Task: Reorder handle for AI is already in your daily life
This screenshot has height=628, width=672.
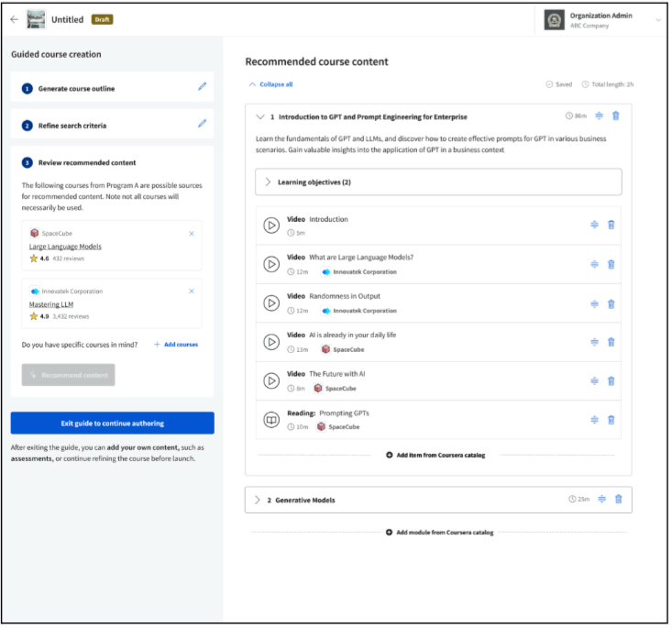Action: [594, 342]
